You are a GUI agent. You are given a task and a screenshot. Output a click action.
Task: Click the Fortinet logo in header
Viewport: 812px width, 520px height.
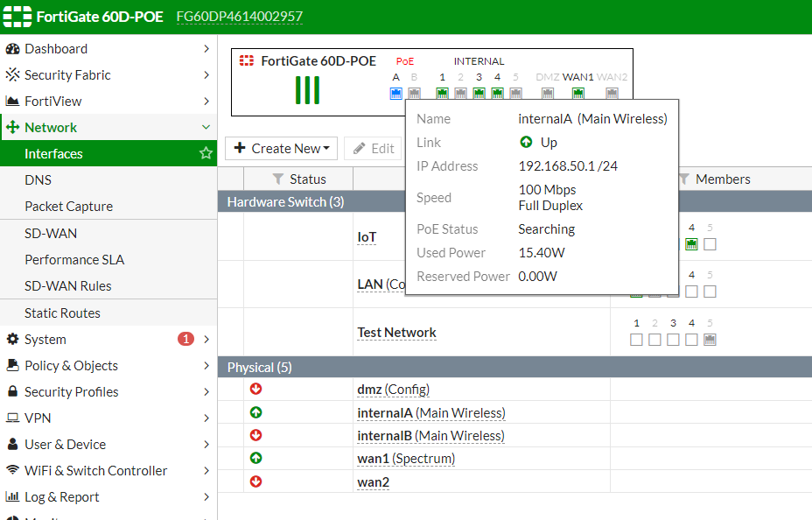pyautogui.click(x=17, y=17)
